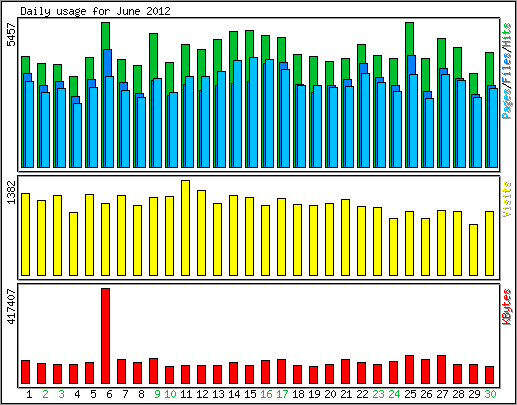
Task: Click the '417407' y-axis value of KBytes chart
Action: point(12,306)
